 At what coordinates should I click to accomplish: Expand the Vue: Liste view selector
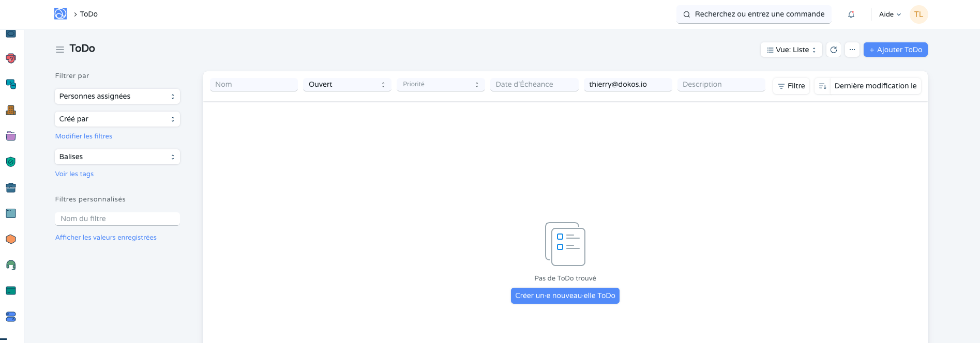click(x=791, y=50)
